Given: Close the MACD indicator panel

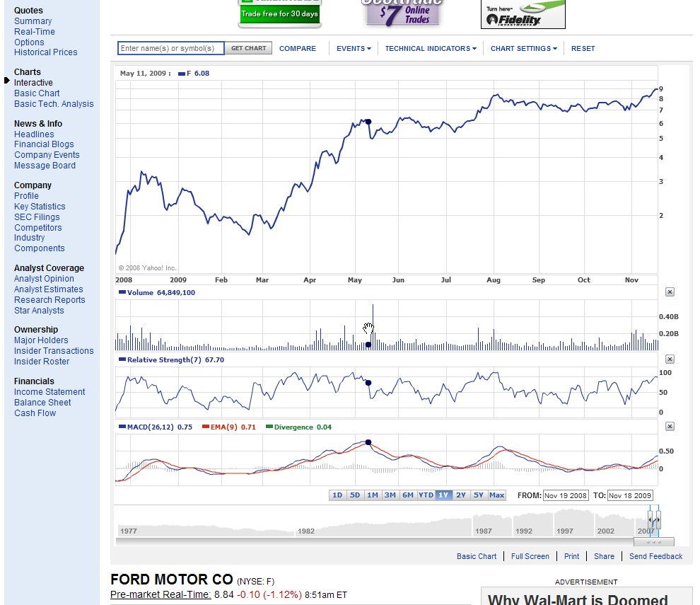Looking at the screenshot, I should 670,426.
